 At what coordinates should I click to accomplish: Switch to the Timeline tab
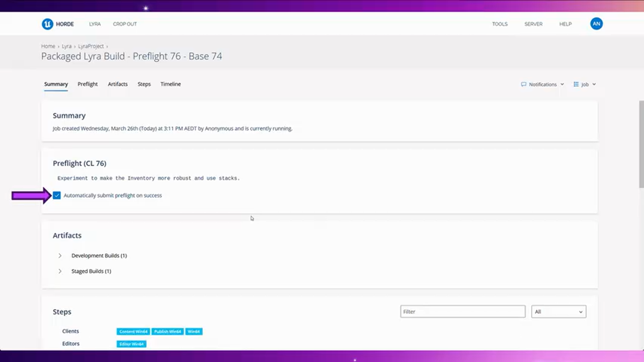pyautogui.click(x=170, y=84)
